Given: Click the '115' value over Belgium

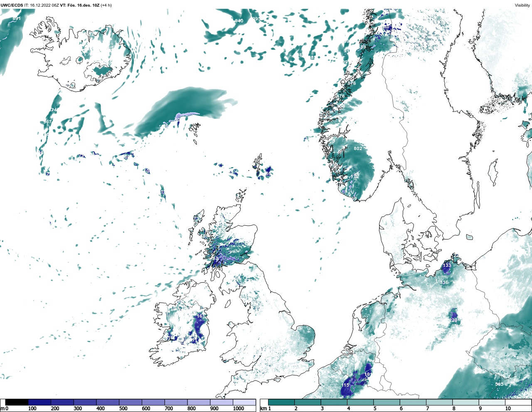Looking at the screenshot, I should point(345,385).
